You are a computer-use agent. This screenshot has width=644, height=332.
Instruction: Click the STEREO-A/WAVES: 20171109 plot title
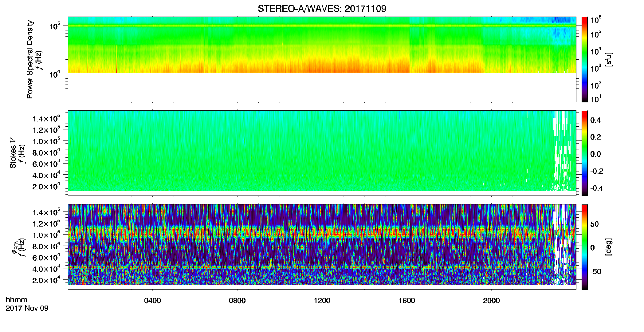pos(322,9)
